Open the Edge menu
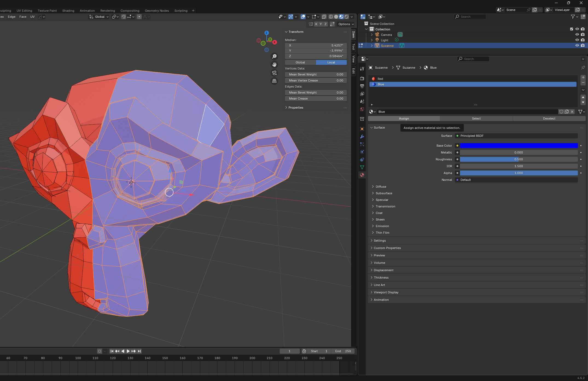Viewport: 588px width, 381px height. tap(11, 17)
